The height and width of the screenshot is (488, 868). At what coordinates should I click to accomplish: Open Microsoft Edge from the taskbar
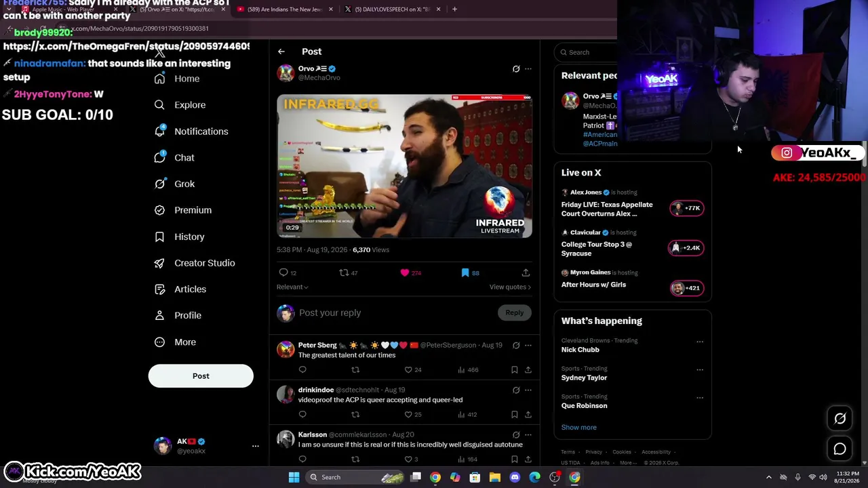point(535,477)
